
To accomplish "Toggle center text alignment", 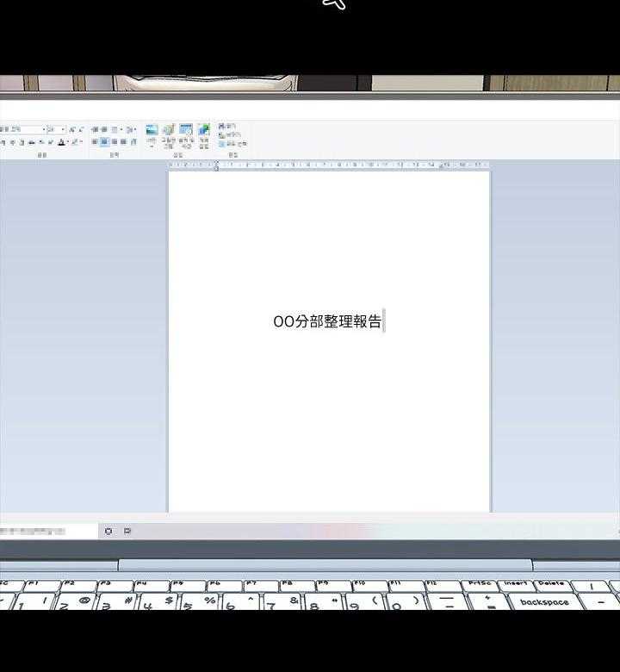I will [x=104, y=142].
